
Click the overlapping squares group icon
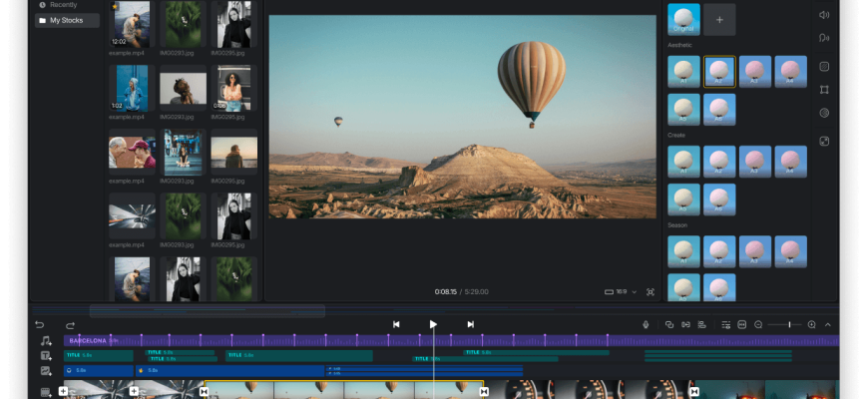(x=669, y=325)
